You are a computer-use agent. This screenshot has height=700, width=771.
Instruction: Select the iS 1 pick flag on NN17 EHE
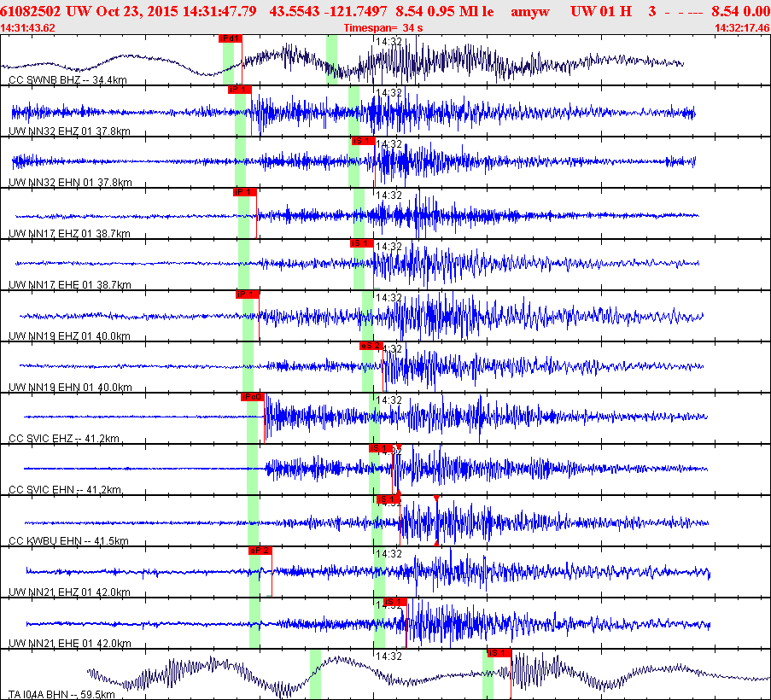[362, 243]
